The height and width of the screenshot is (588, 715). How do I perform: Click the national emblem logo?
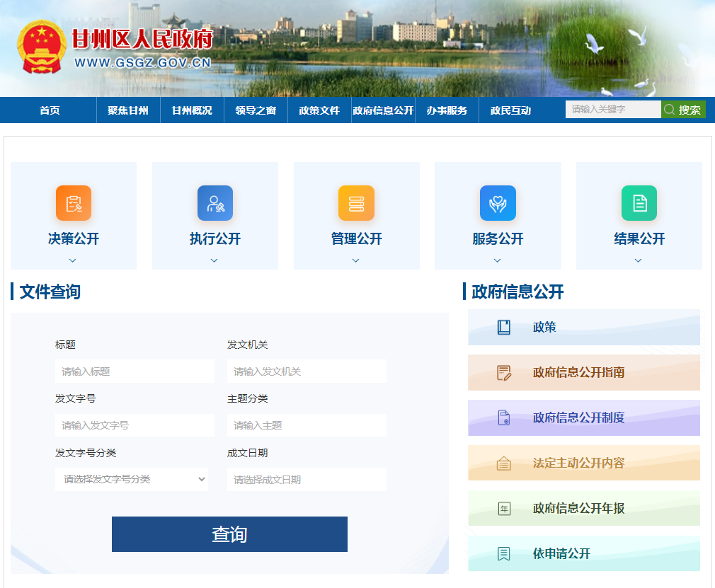[42, 47]
